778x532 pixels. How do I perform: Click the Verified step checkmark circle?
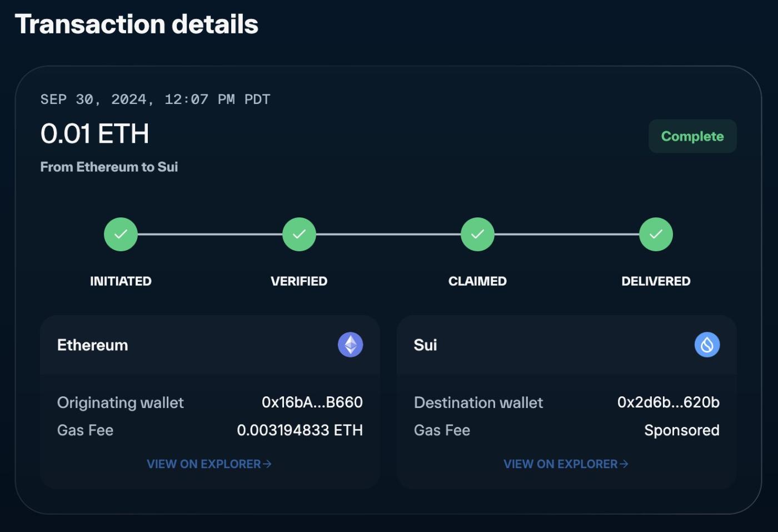(x=299, y=234)
